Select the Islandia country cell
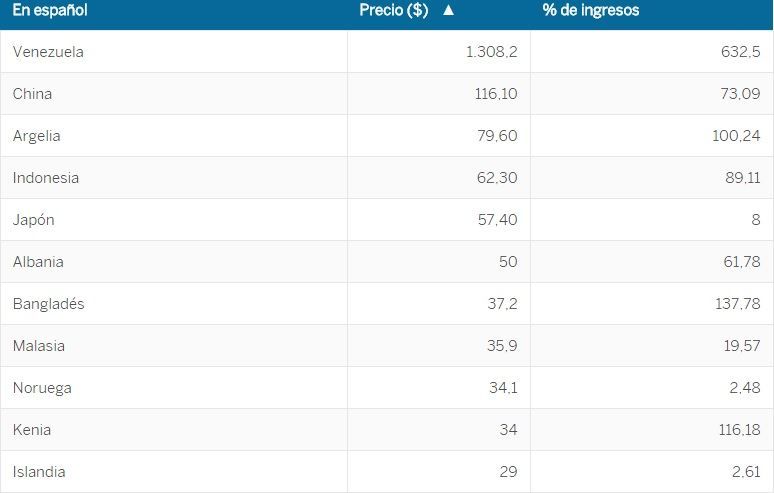This screenshot has width=774, height=493. pos(40,472)
